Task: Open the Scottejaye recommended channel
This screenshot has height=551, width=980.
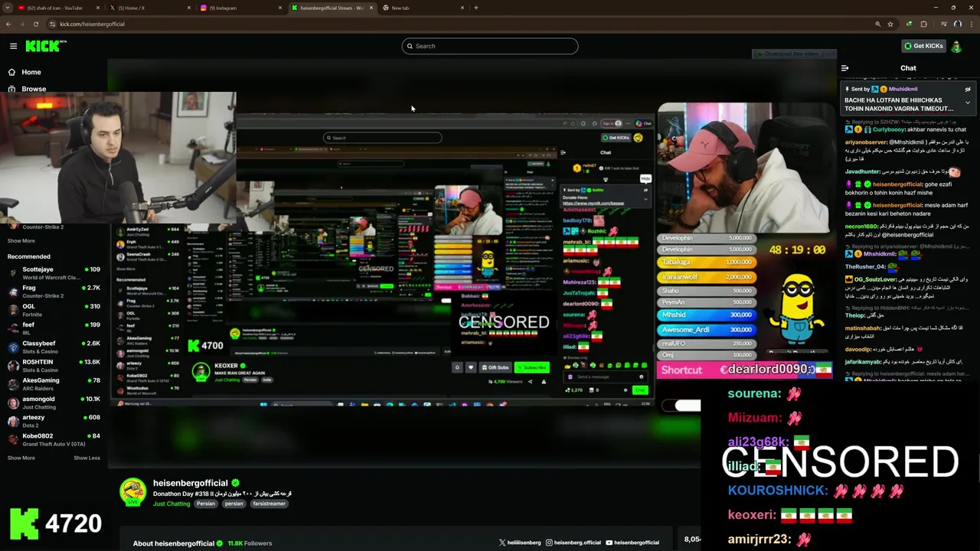Action: pyautogui.click(x=54, y=273)
